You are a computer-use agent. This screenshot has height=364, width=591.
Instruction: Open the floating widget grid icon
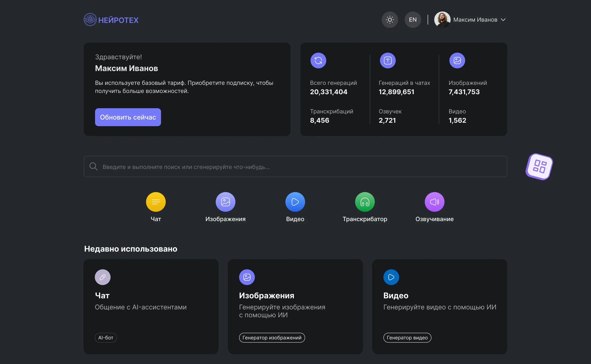pos(539,167)
